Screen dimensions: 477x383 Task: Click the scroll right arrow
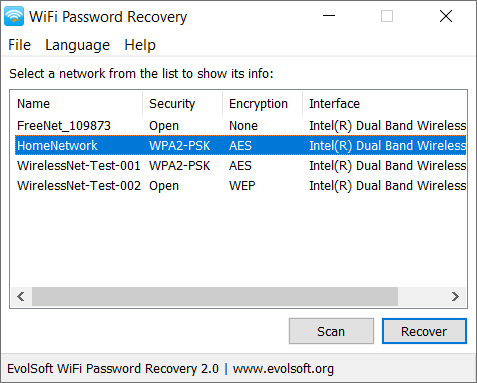[x=455, y=296]
